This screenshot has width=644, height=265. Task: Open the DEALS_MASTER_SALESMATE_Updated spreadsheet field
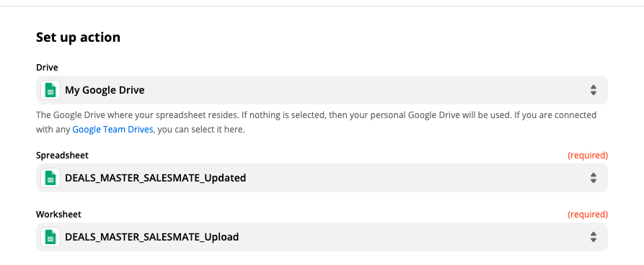(322, 178)
